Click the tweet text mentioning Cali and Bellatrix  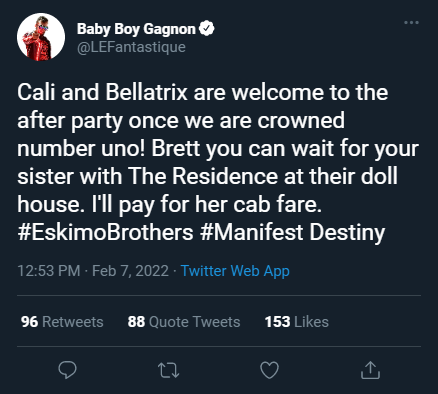point(203,92)
